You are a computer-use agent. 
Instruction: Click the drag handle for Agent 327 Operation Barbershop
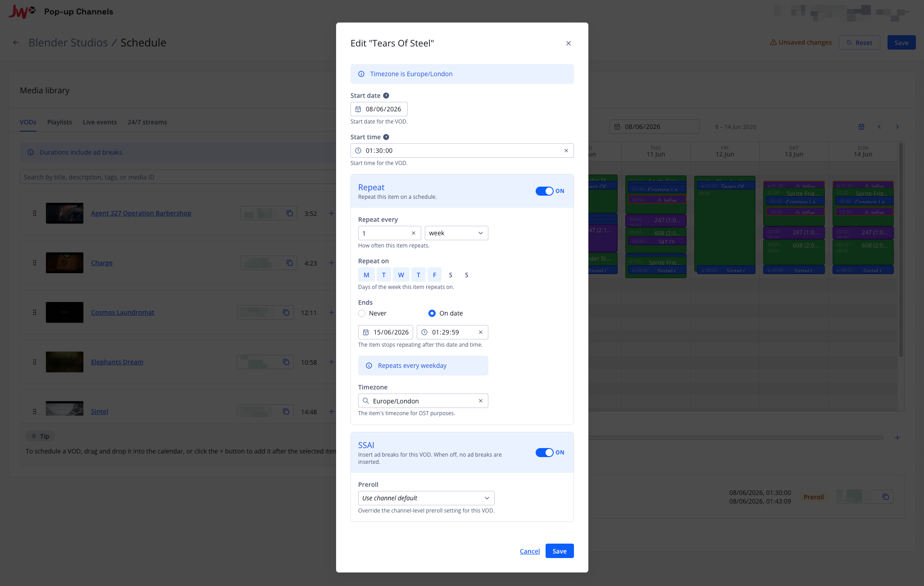[x=35, y=213]
